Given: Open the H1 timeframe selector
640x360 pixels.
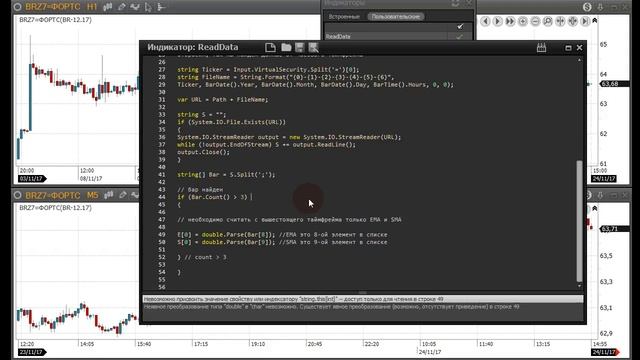Looking at the screenshot, I should (x=92, y=7).
